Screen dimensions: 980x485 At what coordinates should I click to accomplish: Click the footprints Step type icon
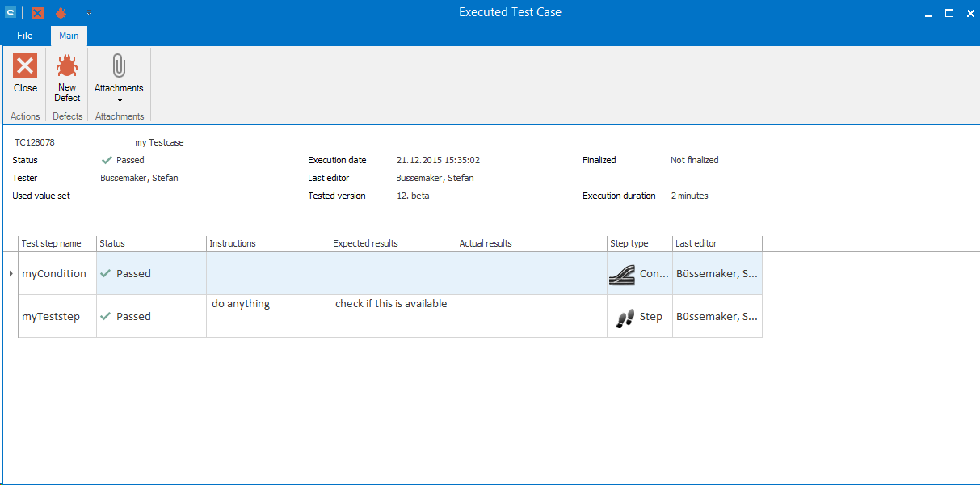click(x=625, y=317)
